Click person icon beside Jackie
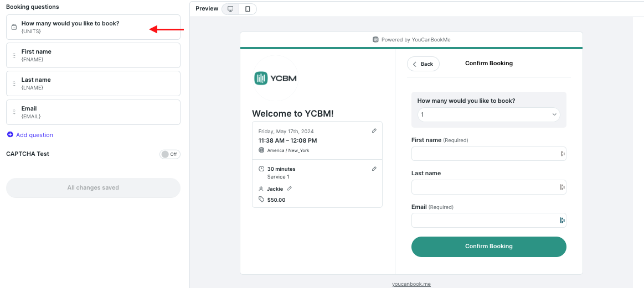 point(261,188)
